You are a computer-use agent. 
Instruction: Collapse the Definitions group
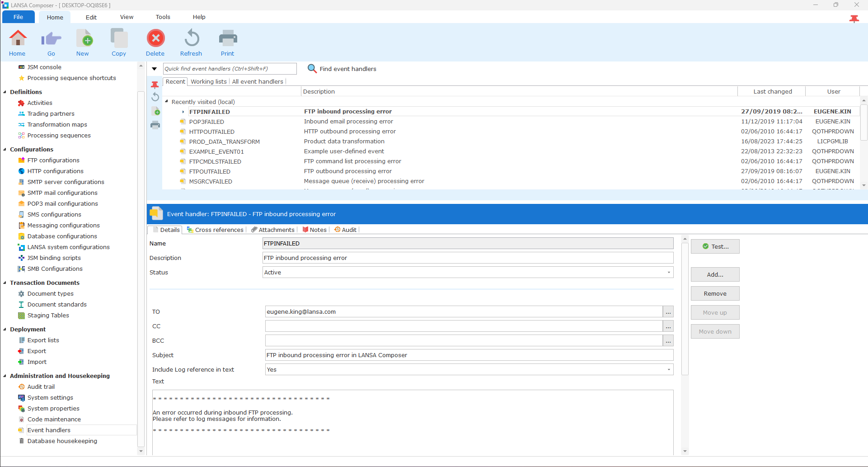tap(5, 92)
